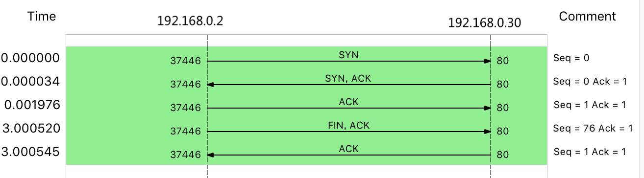Click the last ACK flow label

click(348, 149)
